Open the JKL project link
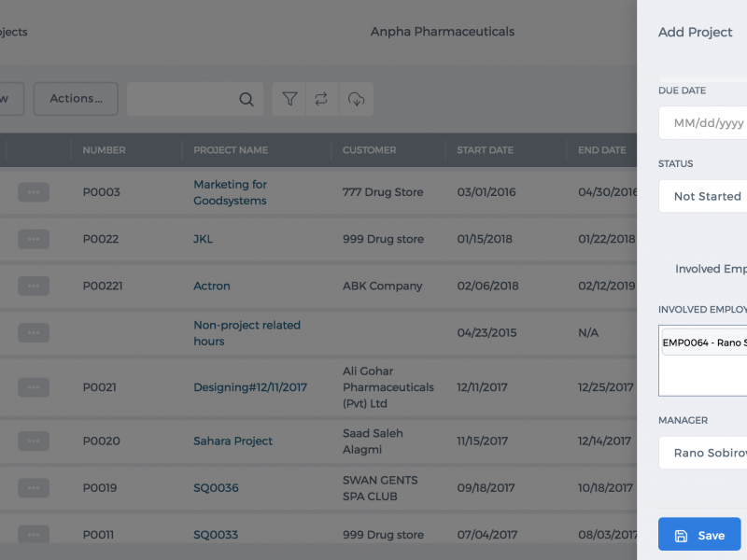This screenshot has width=747, height=560. point(203,239)
